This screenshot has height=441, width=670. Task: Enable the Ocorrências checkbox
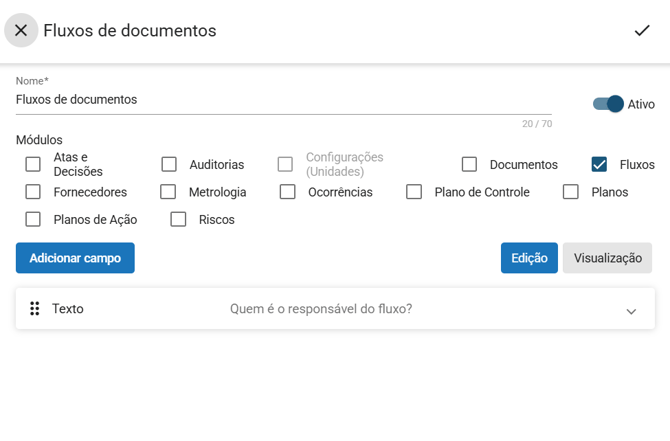pyautogui.click(x=288, y=192)
